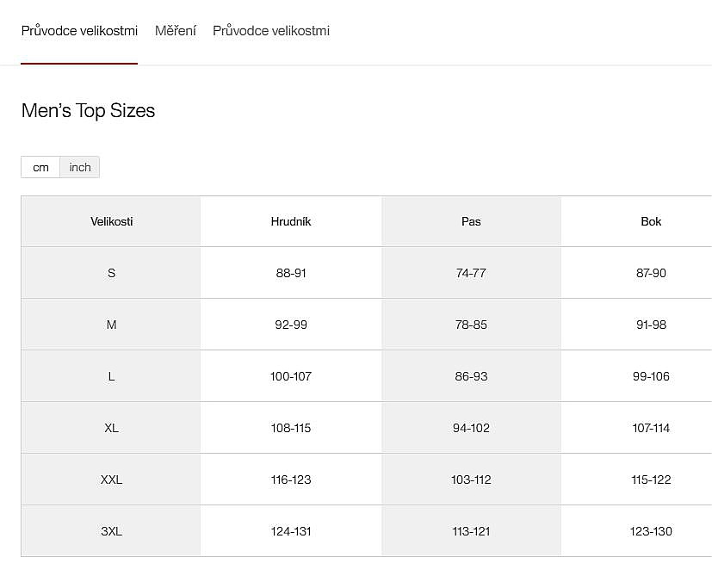Click the Pas column header
This screenshot has height=588, width=712.
(x=471, y=221)
